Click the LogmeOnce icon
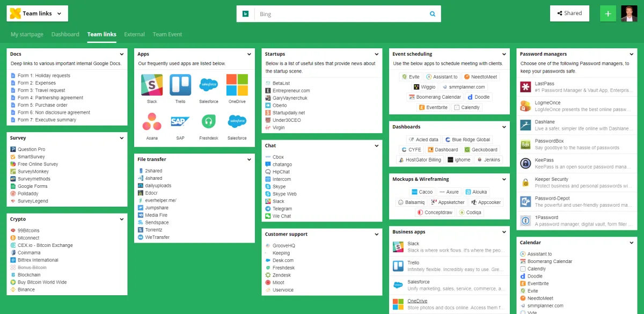This screenshot has height=314, width=644. (525, 106)
